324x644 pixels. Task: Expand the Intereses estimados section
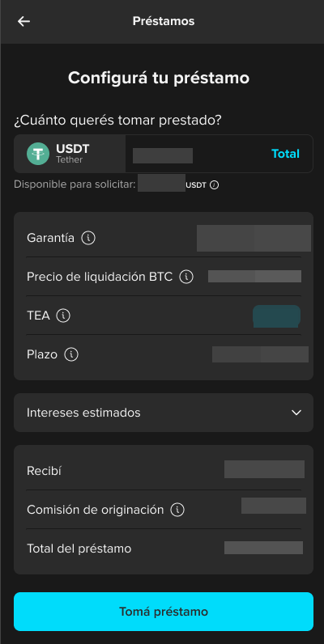pos(164,413)
